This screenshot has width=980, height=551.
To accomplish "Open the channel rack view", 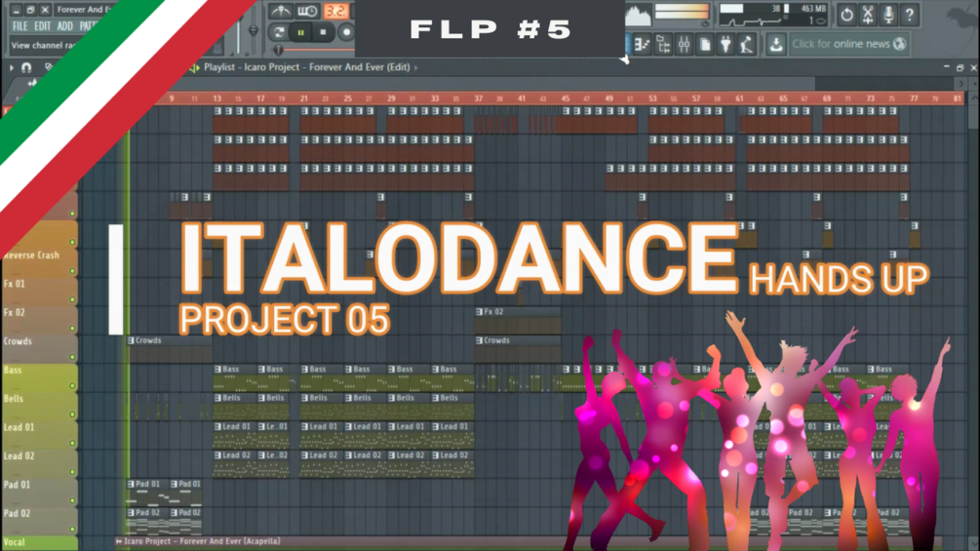I will coord(663,44).
